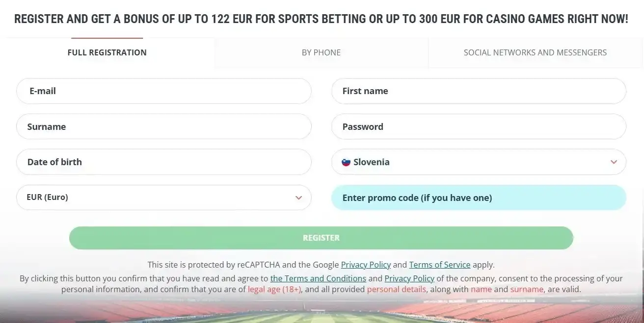Focus the E-mail input field
This screenshot has height=323, width=644.
[163, 91]
